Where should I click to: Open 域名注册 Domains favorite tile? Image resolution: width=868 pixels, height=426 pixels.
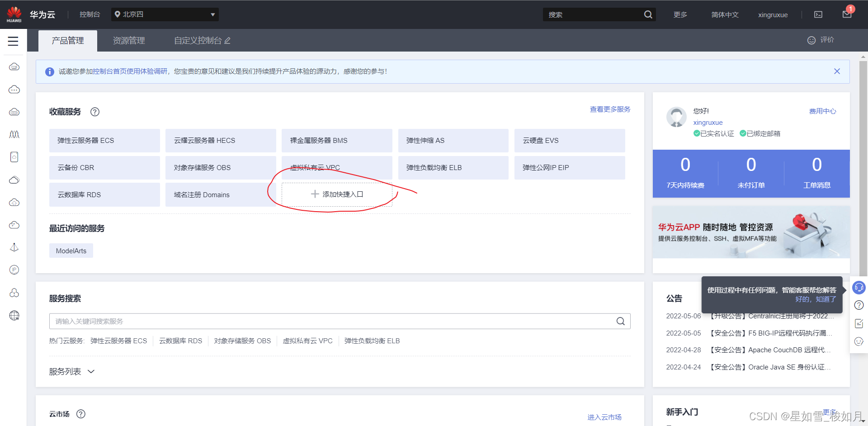tap(221, 195)
